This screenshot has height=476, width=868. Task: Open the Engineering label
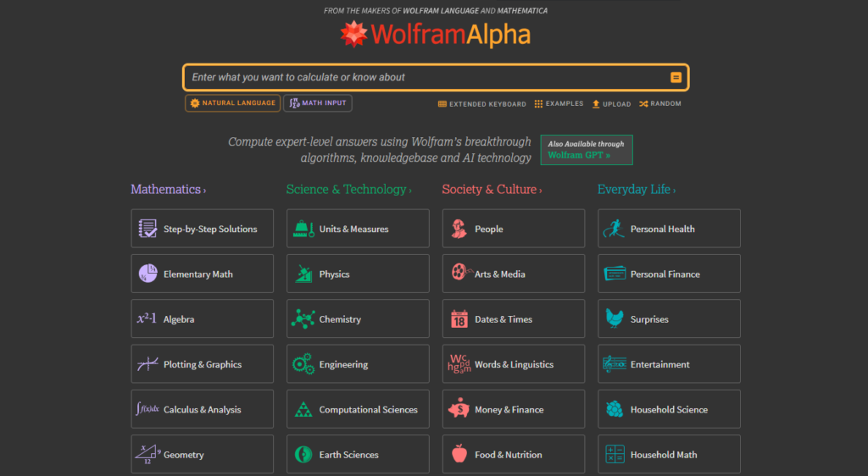(343, 365)
